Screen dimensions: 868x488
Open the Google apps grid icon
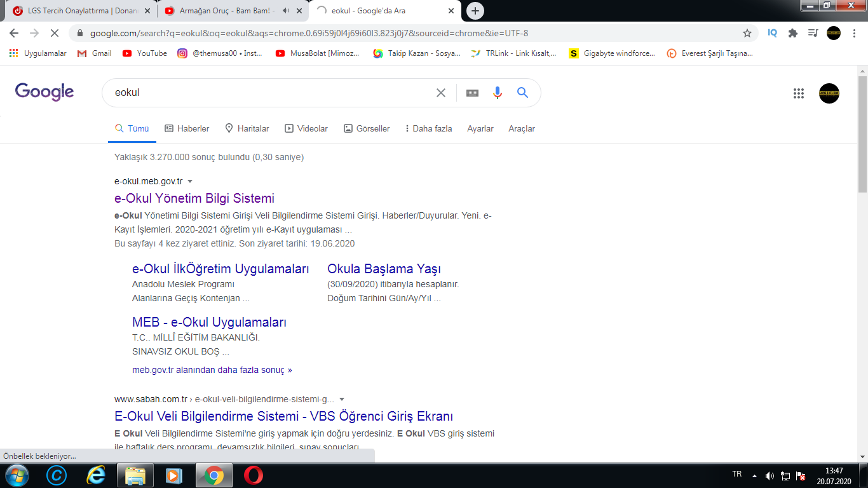click(799, 93)
